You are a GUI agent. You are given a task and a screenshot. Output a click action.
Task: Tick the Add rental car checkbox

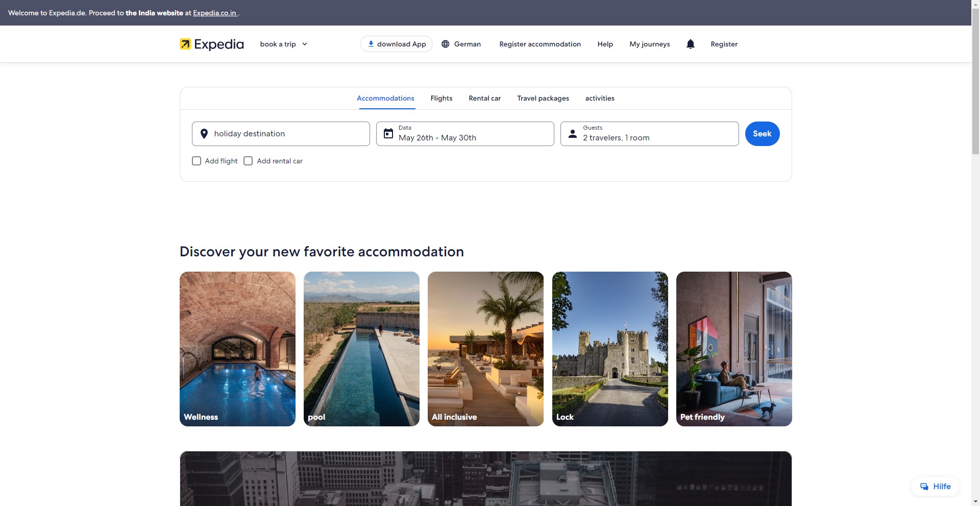coord(248,161)
